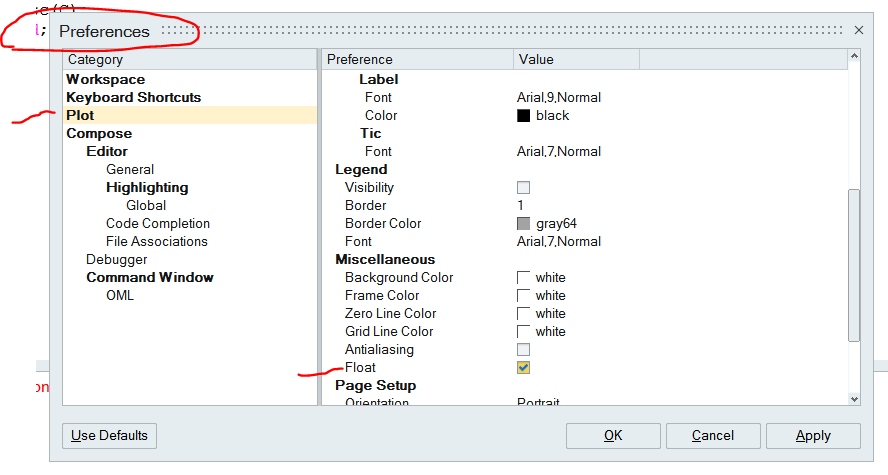Confirm with the OK button
Screen dimensions: 888x475
(x=613, y=436)
